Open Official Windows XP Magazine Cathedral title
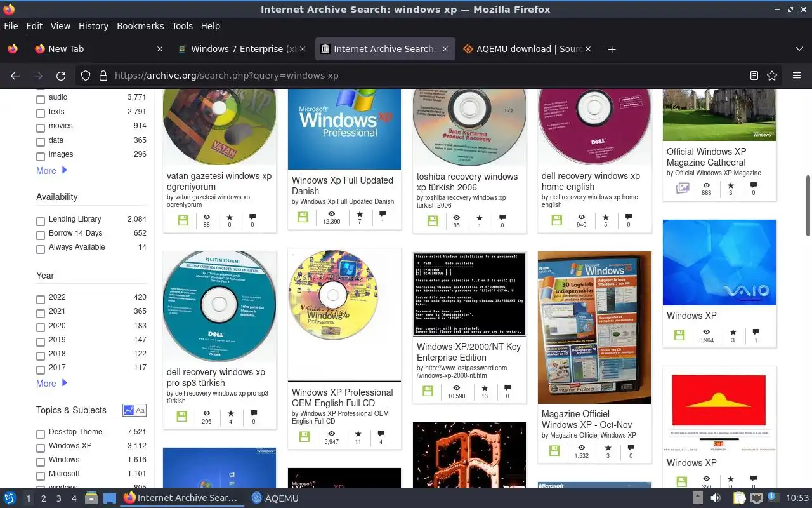812x508 pixels. click(x=706, y=157)
